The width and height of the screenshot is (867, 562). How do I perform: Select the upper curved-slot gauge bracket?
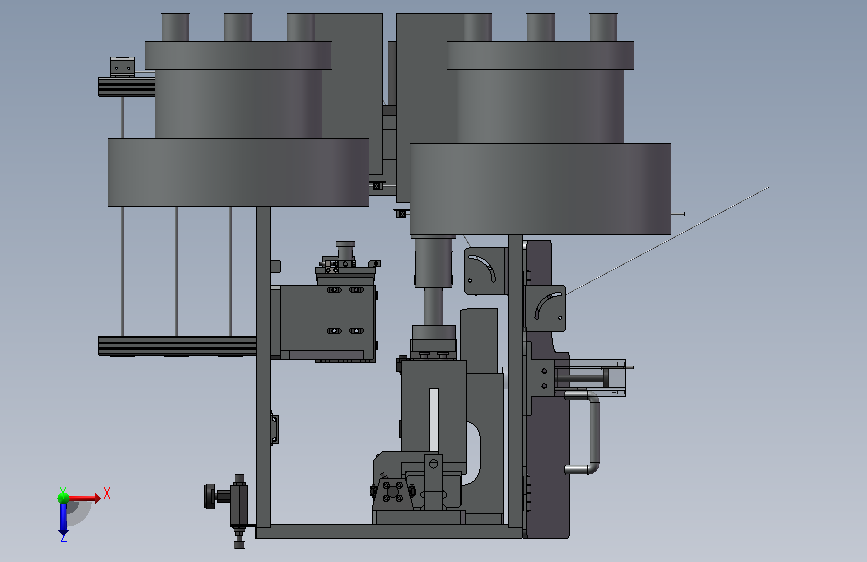click(x=485, y=271)
